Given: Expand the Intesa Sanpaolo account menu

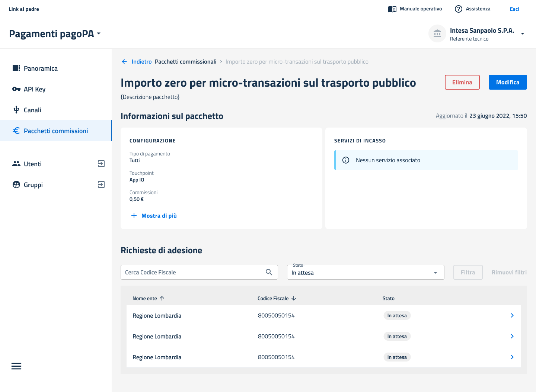Looking at the screenshot, I should 522,34.
